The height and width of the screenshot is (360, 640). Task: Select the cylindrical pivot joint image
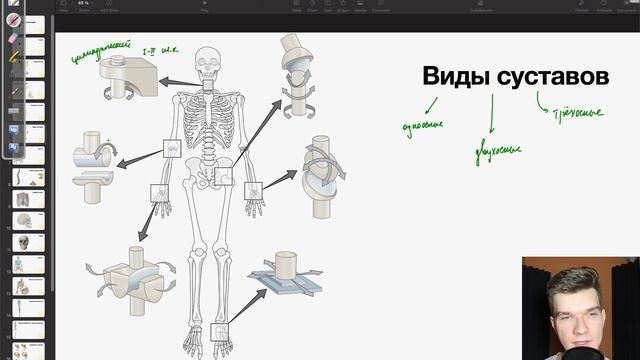pyautogui.click(x=128, y=78)
